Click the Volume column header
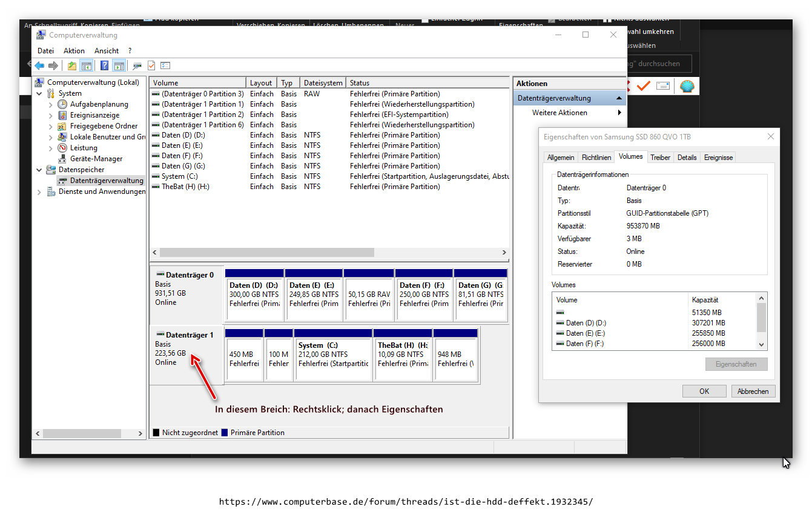The width and height of the screenshot is (812, 526). (x=198, y=83)
